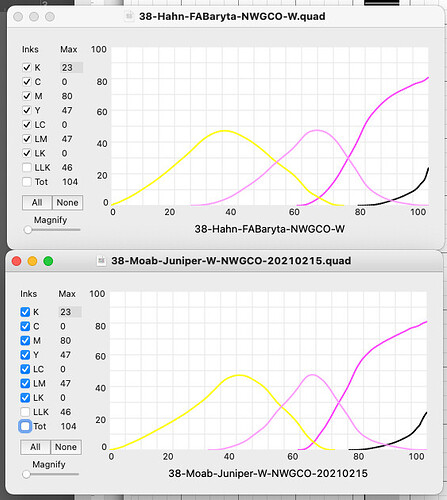Close the Moab-Juniper quad window
The image size is (447, 500).
tap(17, 261)
